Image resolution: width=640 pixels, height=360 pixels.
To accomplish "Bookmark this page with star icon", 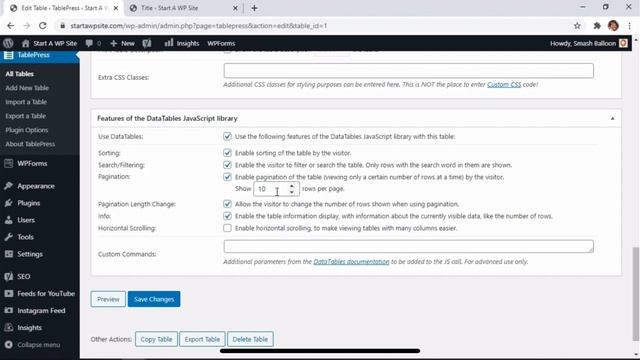I will [x=577, y=26].
